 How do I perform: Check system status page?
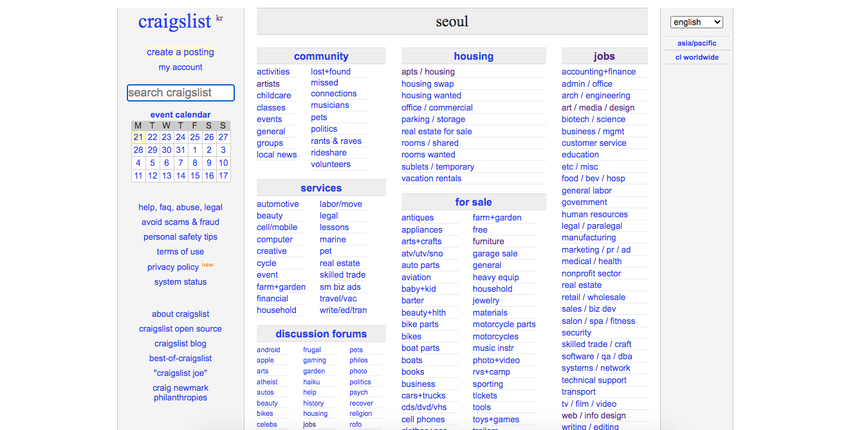coord(180,282)
